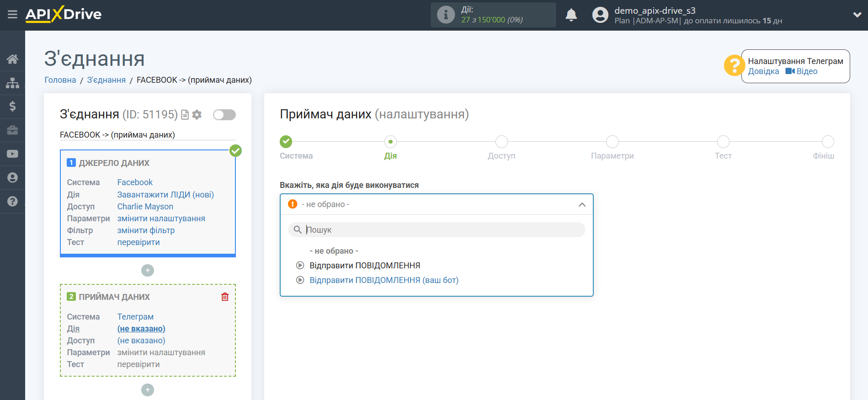Screen dimensions: 868x400
Task: Toggle the connection on/off switch
Action: [x=224, y=115]
